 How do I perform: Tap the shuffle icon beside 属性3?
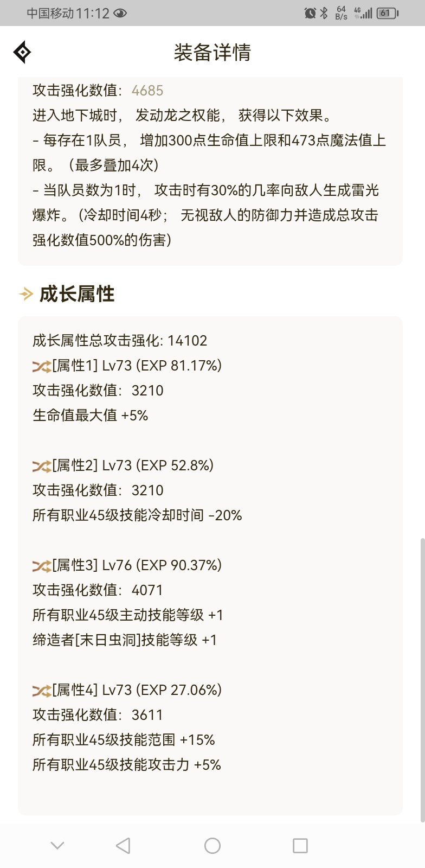pos(41,566)
